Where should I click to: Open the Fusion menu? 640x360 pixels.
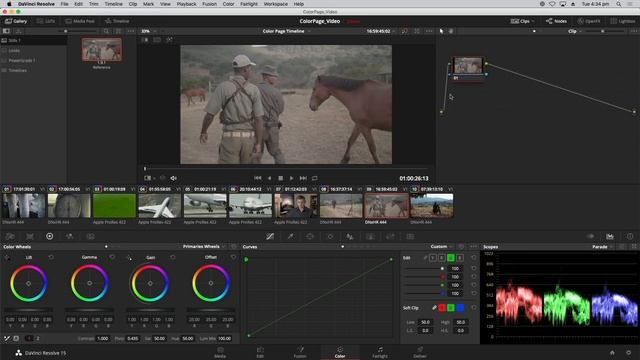[209, 4]
